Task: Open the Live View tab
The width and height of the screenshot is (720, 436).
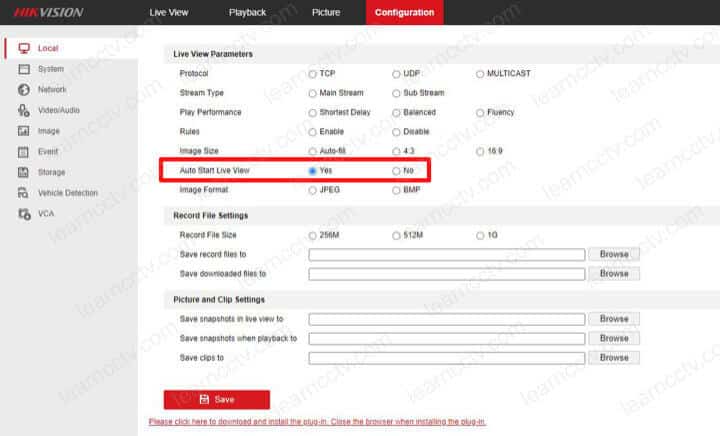Action: coord(168,13)
